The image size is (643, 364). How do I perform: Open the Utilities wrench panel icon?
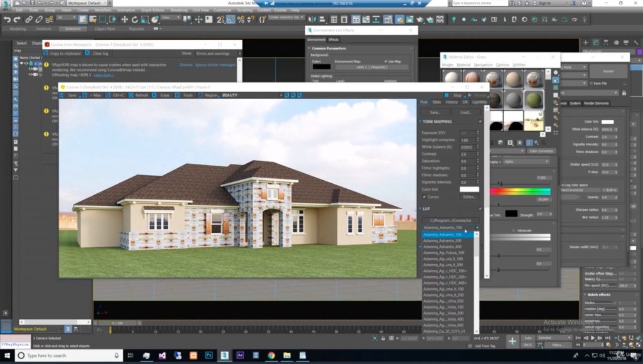pos(636,42)
